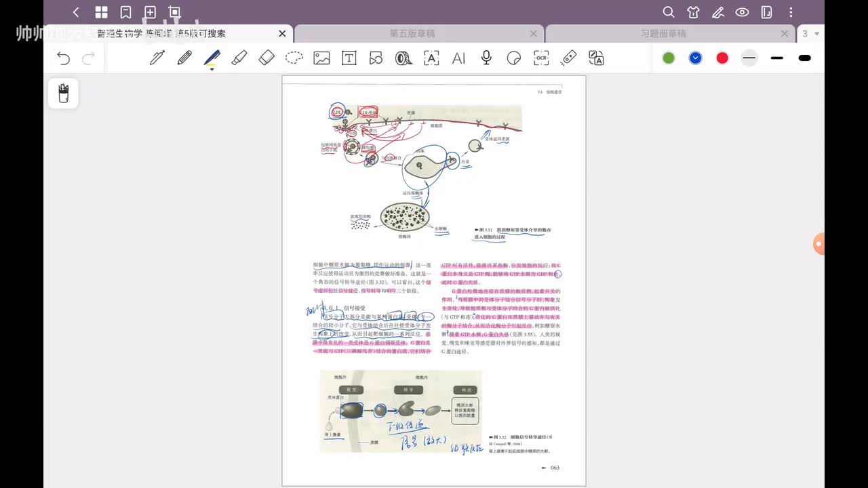Image resolution: width=868 pixels, height=488 pixels.
Task: Toggle the eye view mode icon
Action: [x=743, y=12]
